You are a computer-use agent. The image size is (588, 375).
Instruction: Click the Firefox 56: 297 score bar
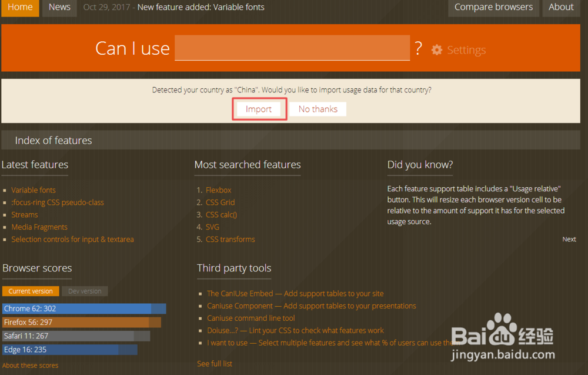[x=82, y=322]
